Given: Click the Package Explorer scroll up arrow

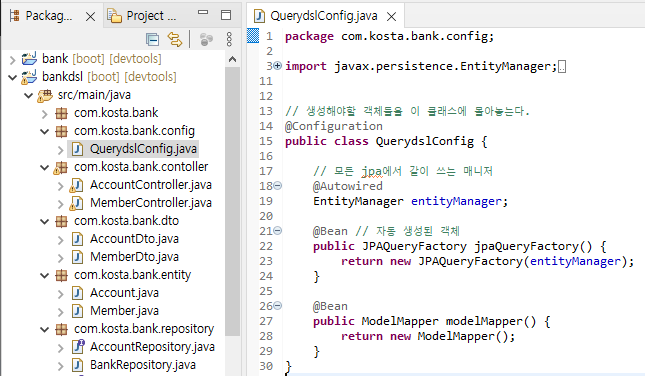Looking at the screenshot, I should [232, 59].
